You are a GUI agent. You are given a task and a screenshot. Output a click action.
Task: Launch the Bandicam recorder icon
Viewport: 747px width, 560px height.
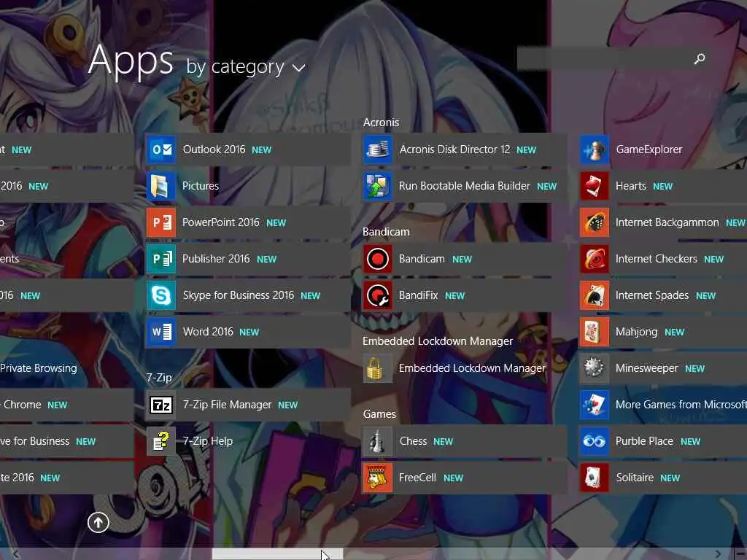tap(378, 259)
